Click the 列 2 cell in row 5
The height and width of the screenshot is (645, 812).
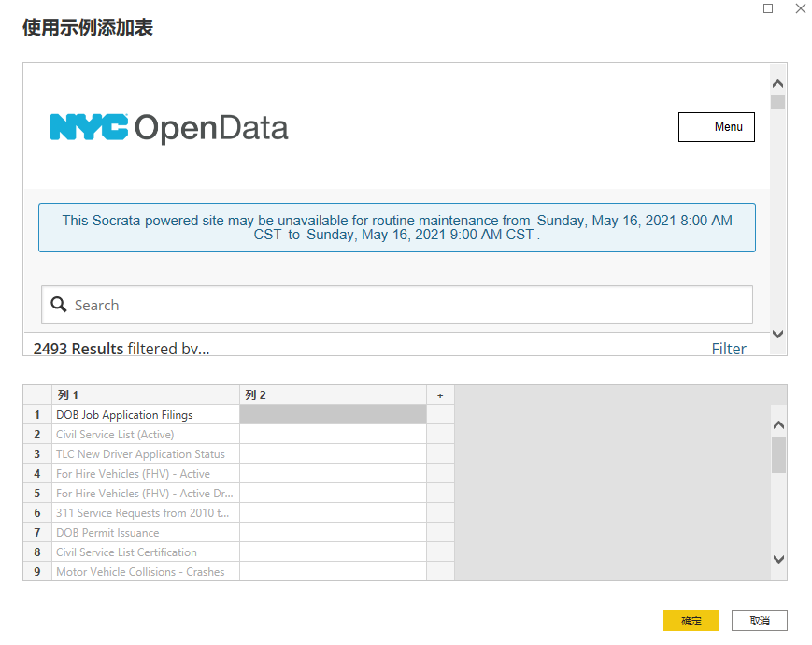coord(333,494)
